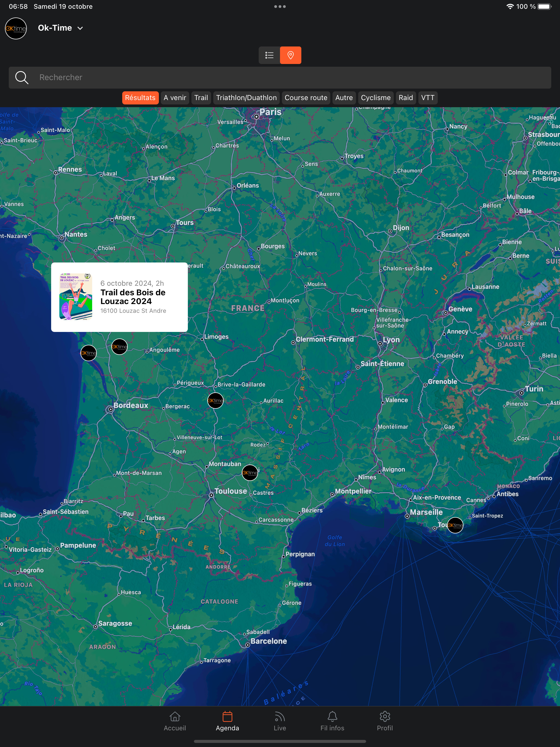The width and height of the screenshot is (560, 747).
Task: Select the OKtime marker east of Montauban
Action: point(250,473)
